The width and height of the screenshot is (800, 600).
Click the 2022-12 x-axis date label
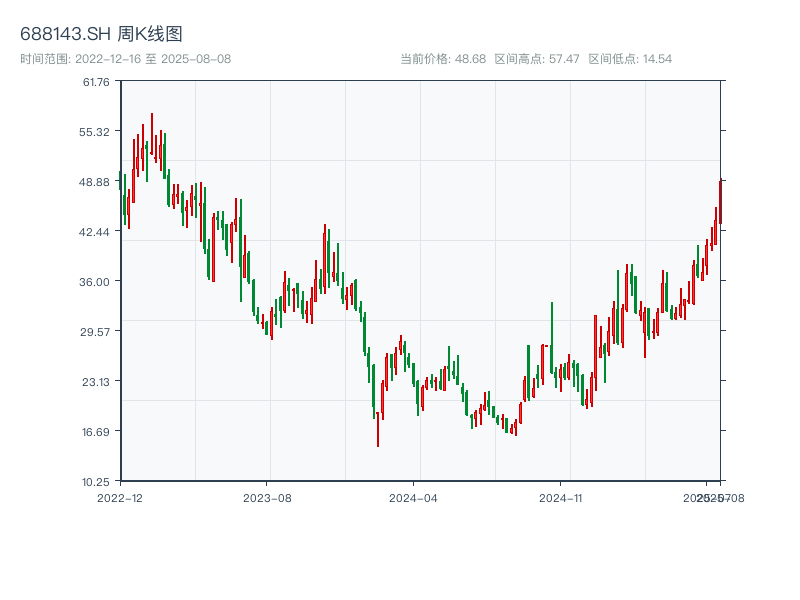[120, 497]
